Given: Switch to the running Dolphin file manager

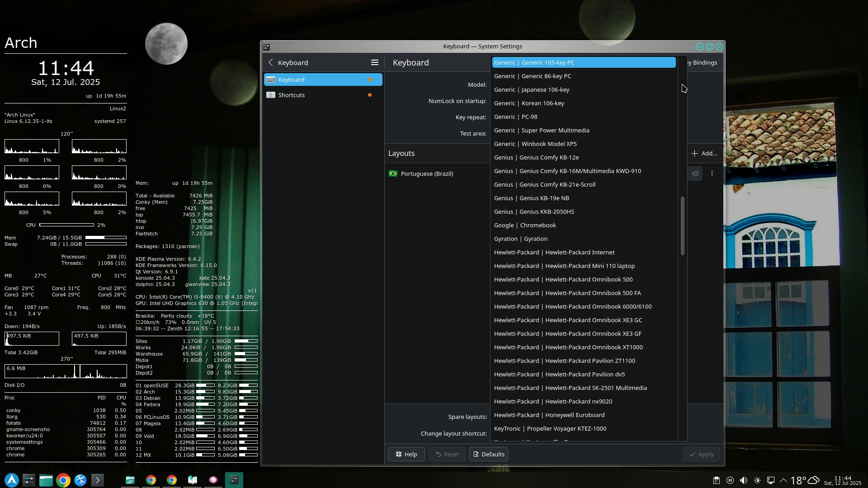Looking at the screenshot, I should (x=130, y=480).
